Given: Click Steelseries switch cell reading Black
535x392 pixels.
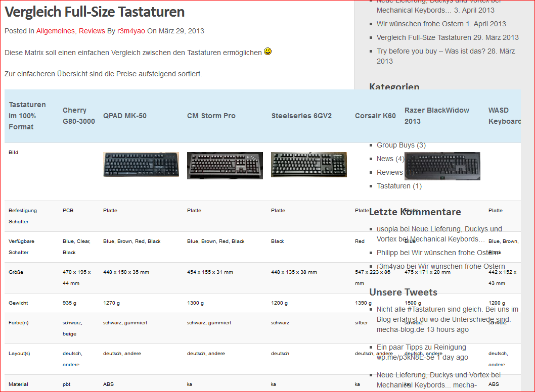Looking at the screenshot, I should click(x=278, y=241).
